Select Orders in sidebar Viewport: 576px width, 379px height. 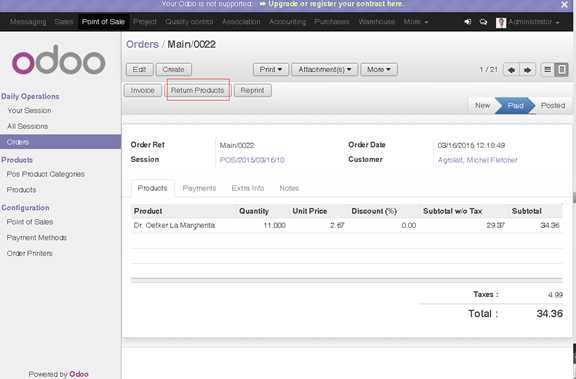(60, 142)
